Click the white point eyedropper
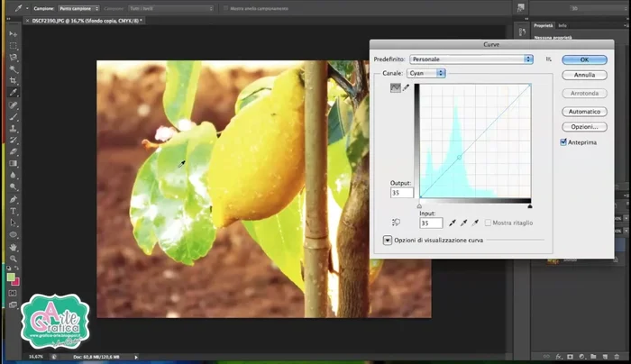The height and width of the screenshot is (364, 631). 475,222
